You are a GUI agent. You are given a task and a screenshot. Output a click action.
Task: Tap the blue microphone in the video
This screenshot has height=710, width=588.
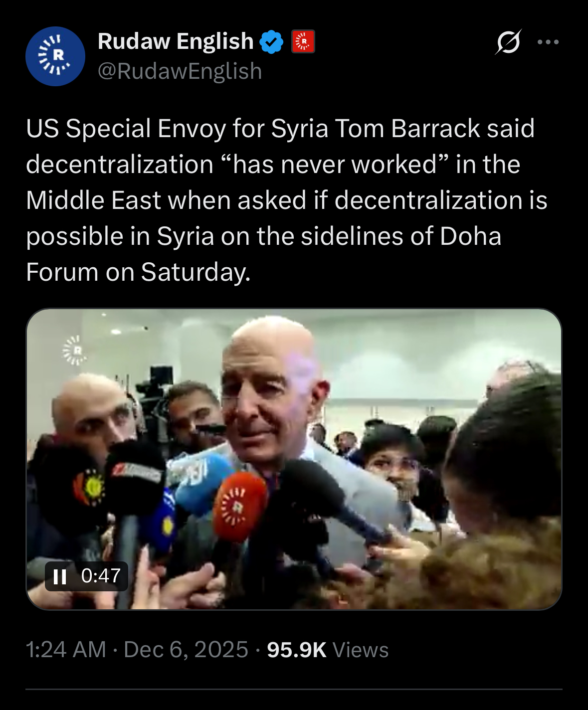[199, 484]
